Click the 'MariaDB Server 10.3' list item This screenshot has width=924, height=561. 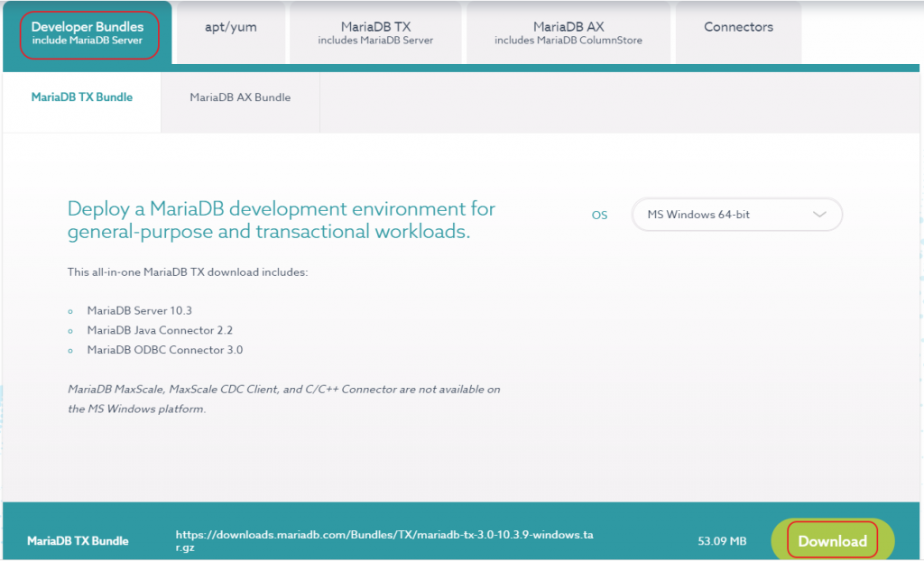click(140, 310)
